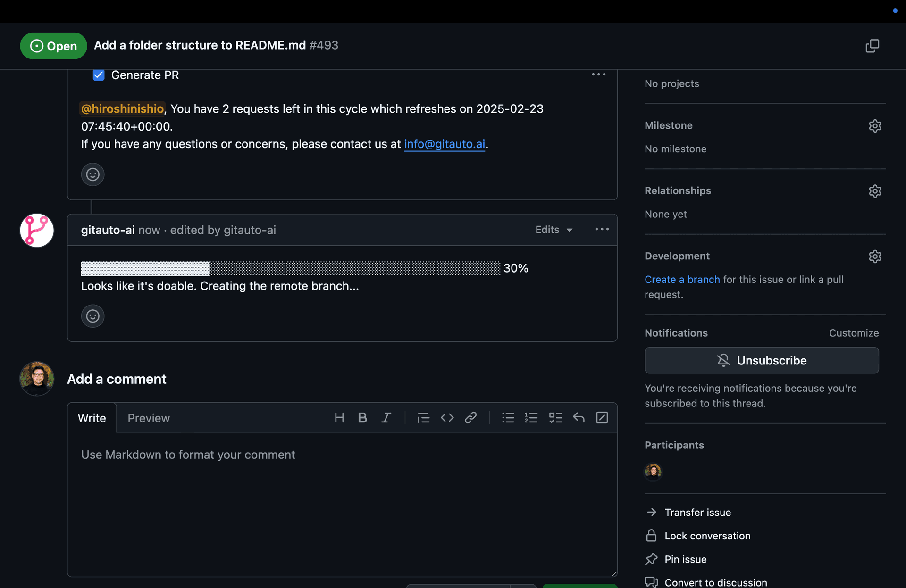Select the Write tab
The width and height of the screenshot is (906, 588).
coord(92,418)
